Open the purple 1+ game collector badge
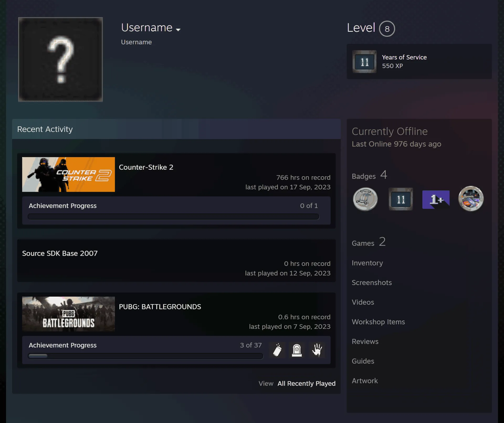 [x=436, y=200]
